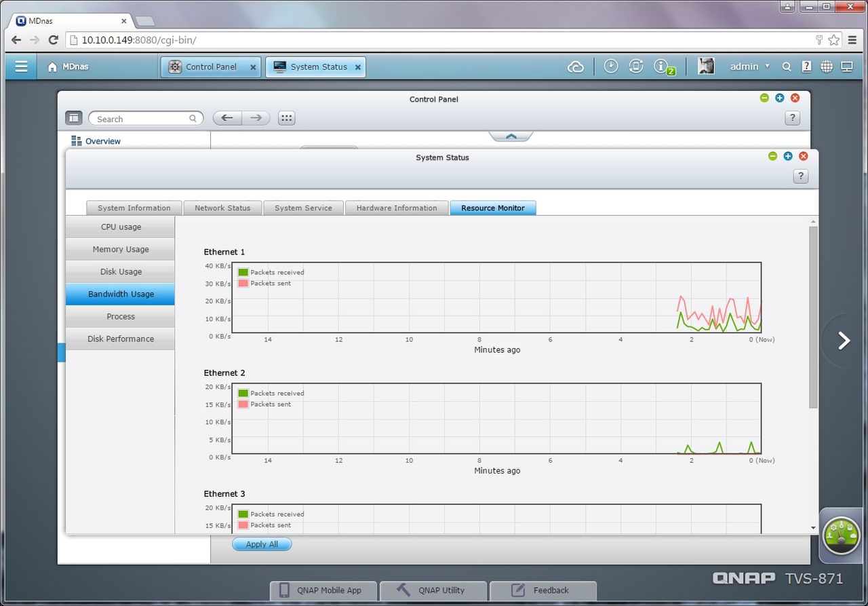This screenshot has width=868, height=606.
Task: Open the System Service tab
Action: [x=303, y=208]
